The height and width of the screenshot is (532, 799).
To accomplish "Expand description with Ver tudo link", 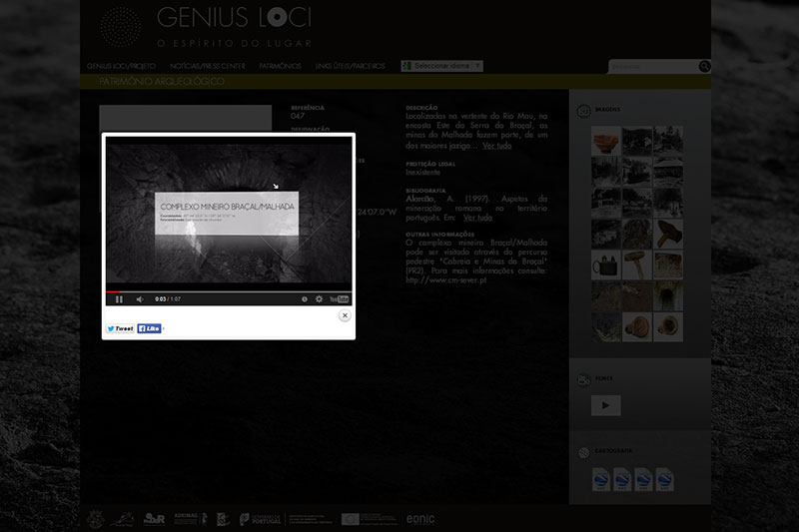I will pos(496,146).
